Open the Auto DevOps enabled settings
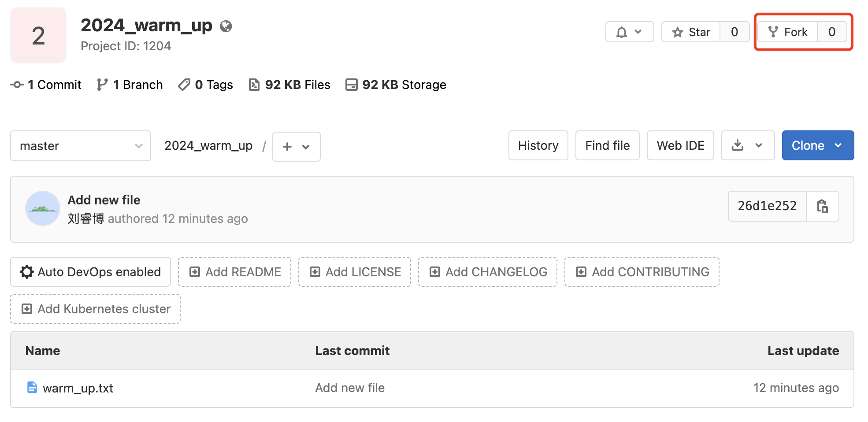The image size is (868, 422). pyautogui.click(x=90, y=272)
